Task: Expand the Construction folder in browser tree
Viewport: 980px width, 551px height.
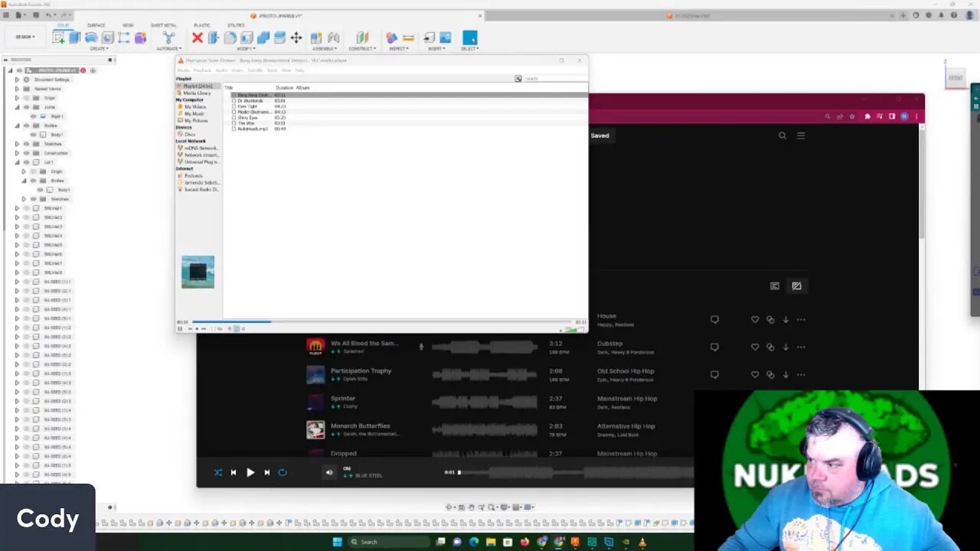Action: coord(17,153)
